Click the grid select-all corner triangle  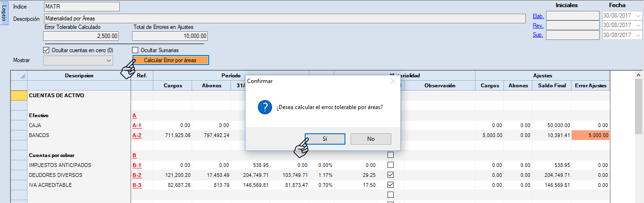coord(19,76)
